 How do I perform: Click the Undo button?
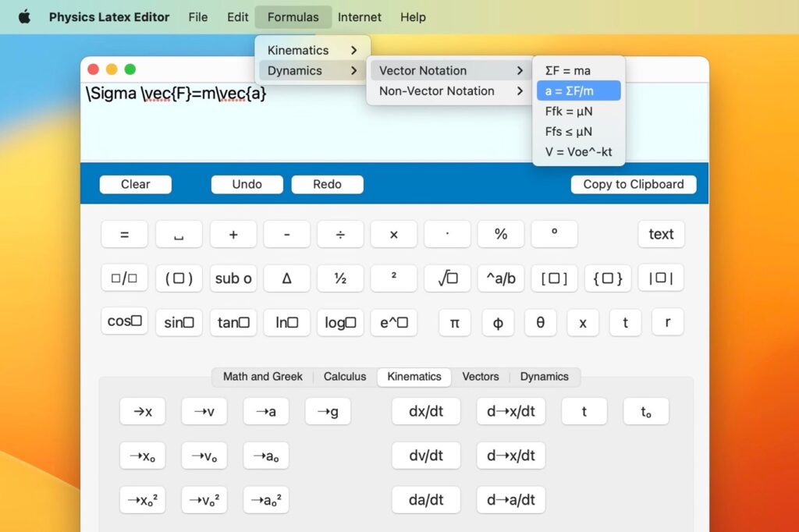[x=247, y=184]
